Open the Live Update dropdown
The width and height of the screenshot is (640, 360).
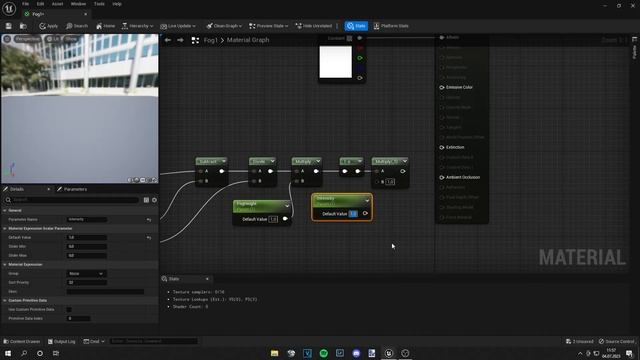[178, 26]
